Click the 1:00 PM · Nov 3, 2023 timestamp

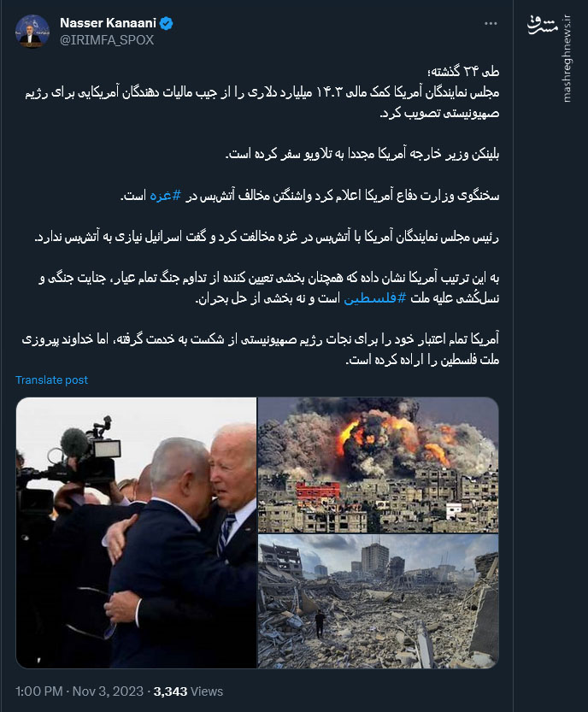point(79,691)
